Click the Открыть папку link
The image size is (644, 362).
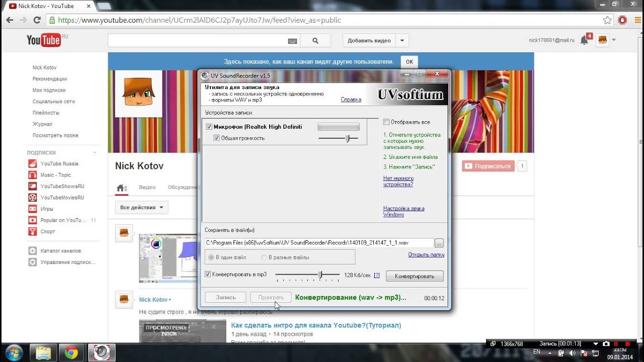pyautogui.click(x=426, y=254)
